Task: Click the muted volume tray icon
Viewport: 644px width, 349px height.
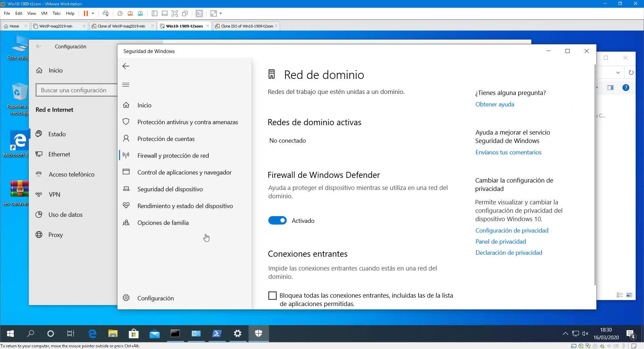Action: pos(585,333)
